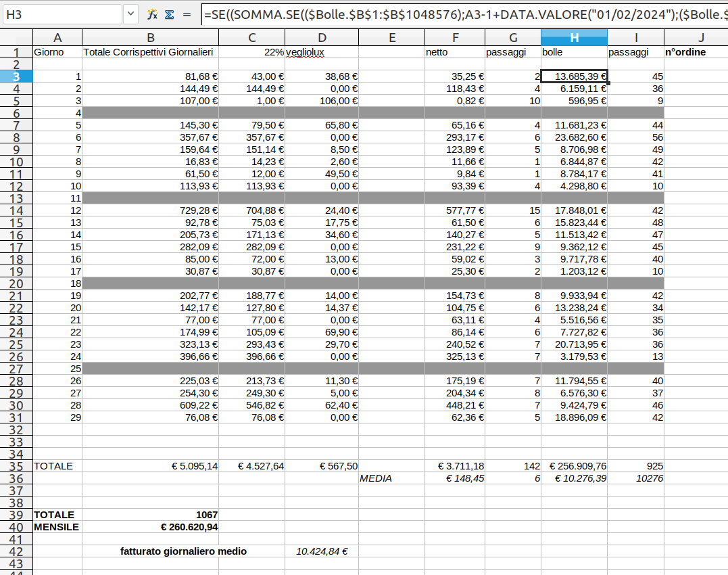Select the 'n°ordine' header cell
The width and height of the screenshot is (728, 575).
[696, 52]
